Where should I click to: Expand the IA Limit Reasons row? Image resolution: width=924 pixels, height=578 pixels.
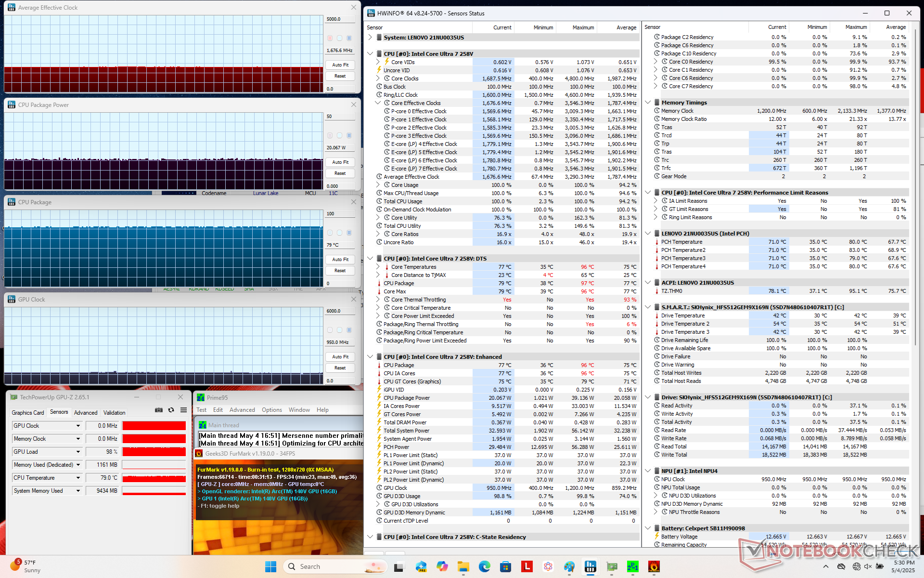click(655, 201)
